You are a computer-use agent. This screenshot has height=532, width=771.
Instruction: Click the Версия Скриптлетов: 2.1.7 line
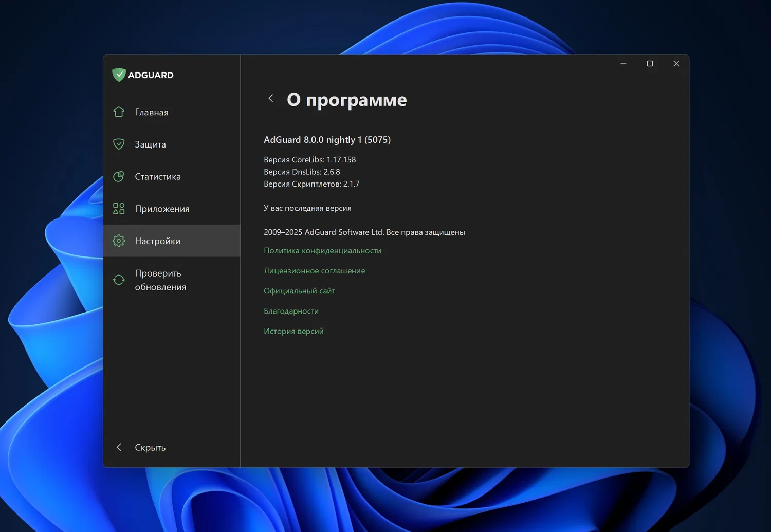[x=311, y=184]
